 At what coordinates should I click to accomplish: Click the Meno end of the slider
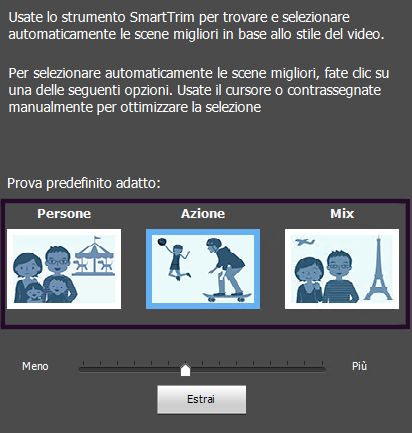pyautogui.click(x=35, y=366)
